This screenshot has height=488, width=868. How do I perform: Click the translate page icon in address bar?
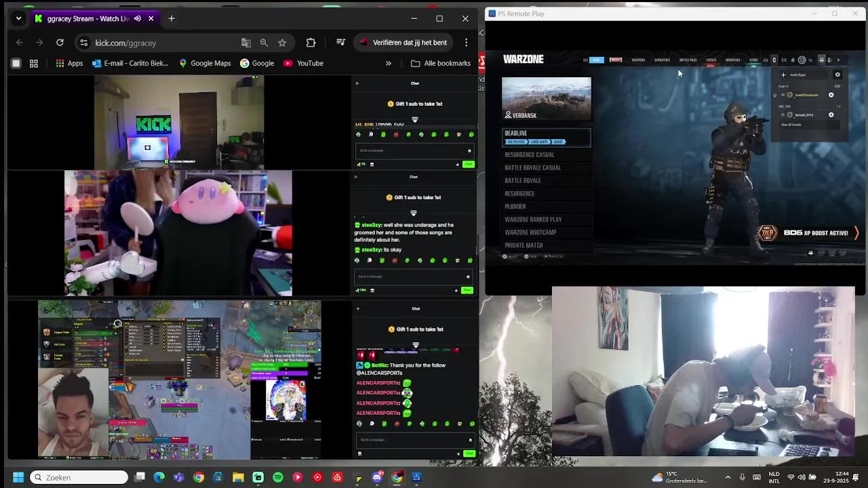246,43
